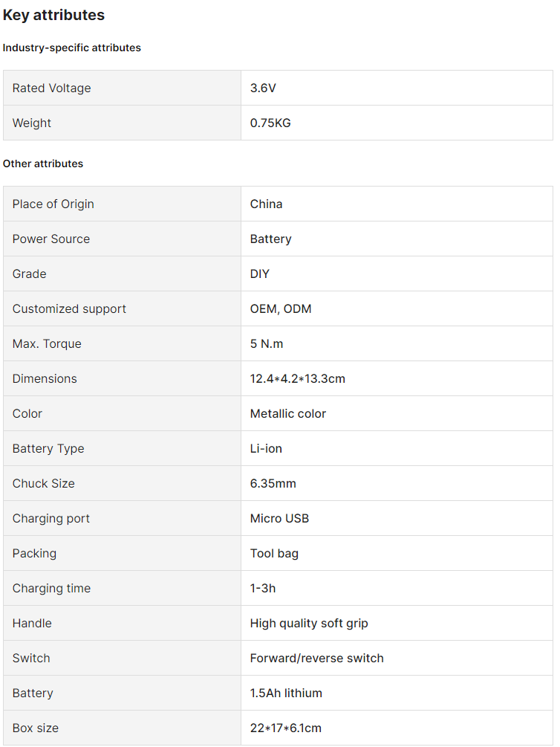
Task: Click the Grade value "DIY"
Action: click(260, 274)
